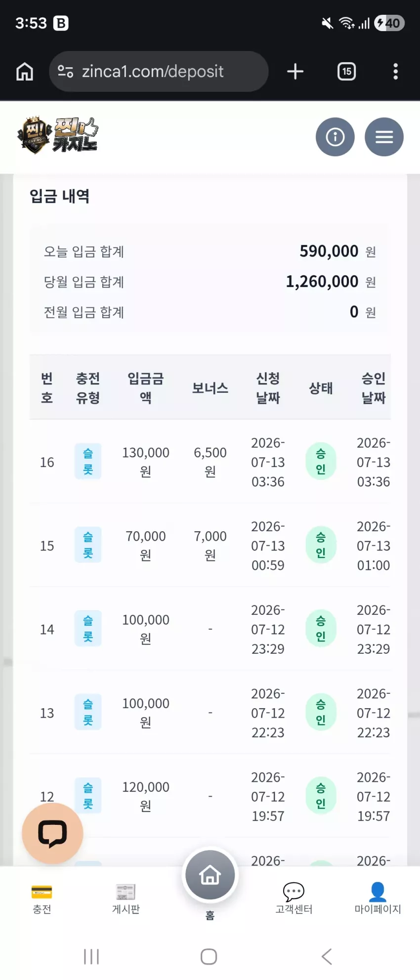
Task: Click 승인 status badge for deposit 16
Action: pos(321,462)
